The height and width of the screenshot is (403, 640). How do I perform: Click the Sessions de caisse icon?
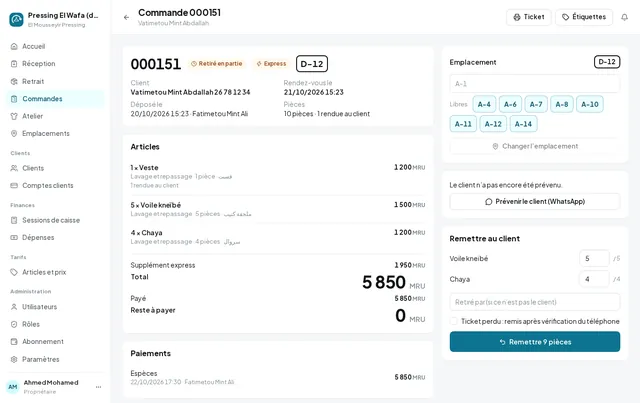click(14, 220)
